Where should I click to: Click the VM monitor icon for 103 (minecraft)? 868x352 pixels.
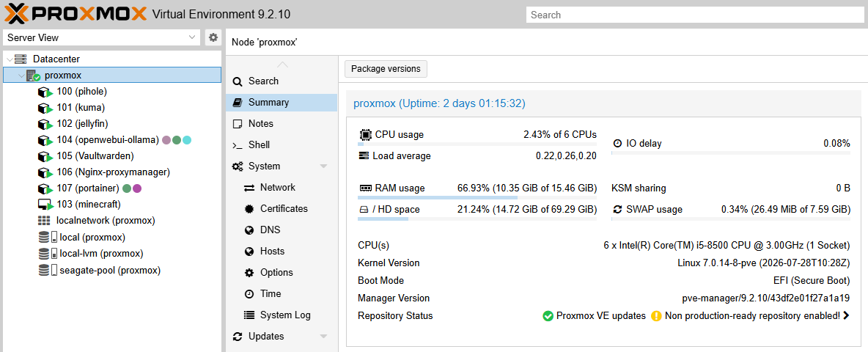tap(45, 205)
